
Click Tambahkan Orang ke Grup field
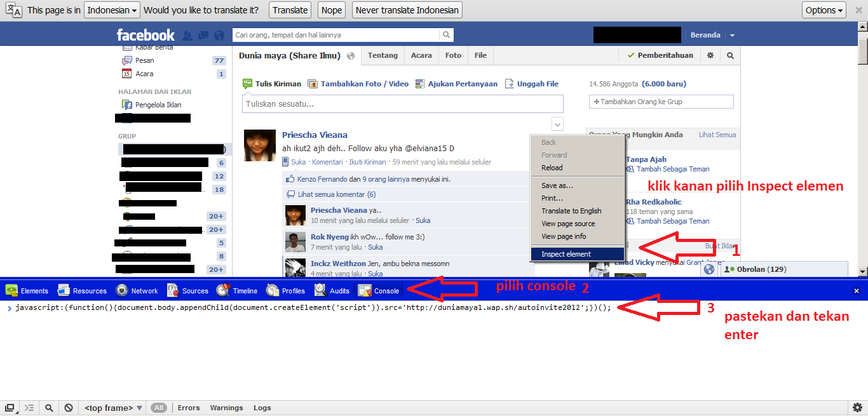[x=661, y=102]
